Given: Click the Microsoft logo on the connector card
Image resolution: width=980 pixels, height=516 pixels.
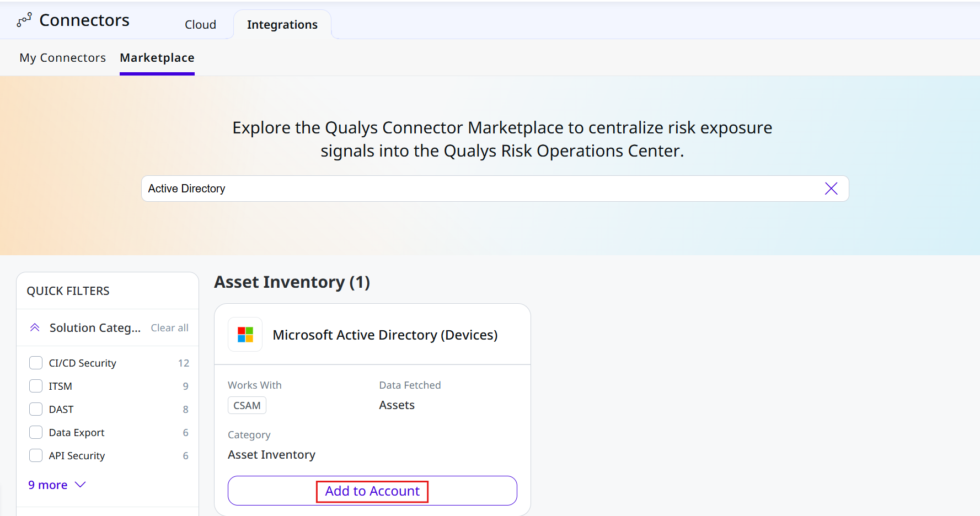Looking at the screenshot, I should [x=245, y=335].
